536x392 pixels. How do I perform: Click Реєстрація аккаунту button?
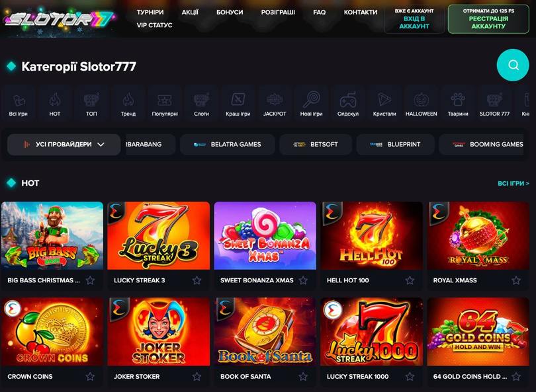pos(488,19)
